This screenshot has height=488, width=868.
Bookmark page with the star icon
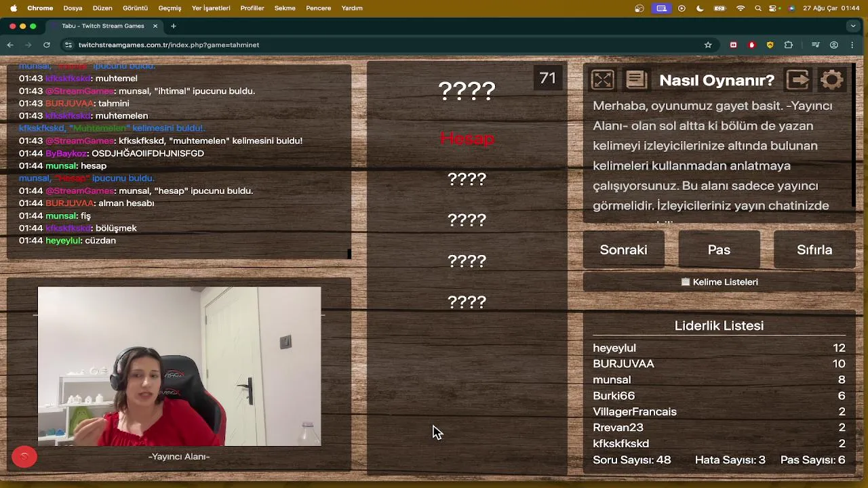click(x=708, y=45)
